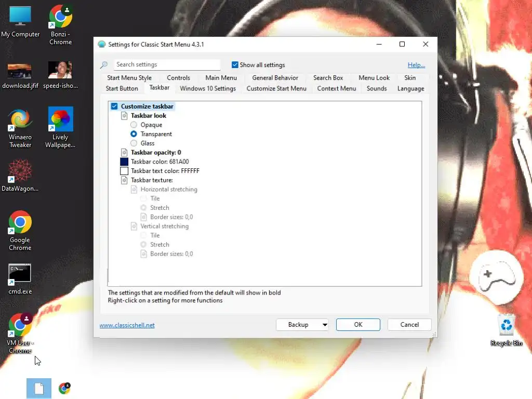Switch to the Search Box tab

click(328, 78)
